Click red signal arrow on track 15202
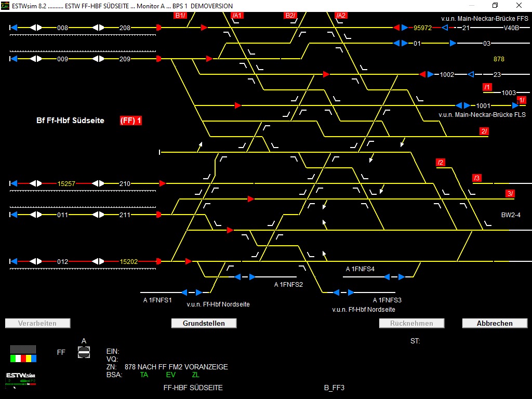 click(159, 261)
